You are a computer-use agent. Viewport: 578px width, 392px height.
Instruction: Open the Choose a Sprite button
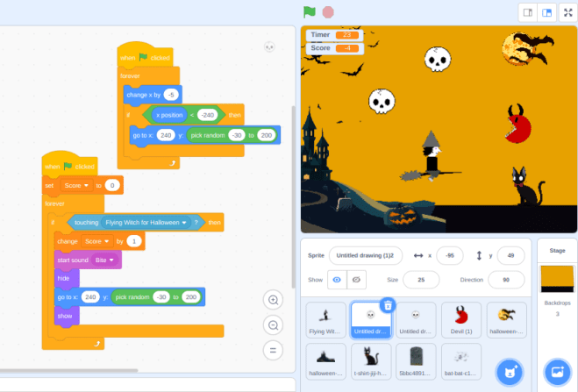coord(508,372)
